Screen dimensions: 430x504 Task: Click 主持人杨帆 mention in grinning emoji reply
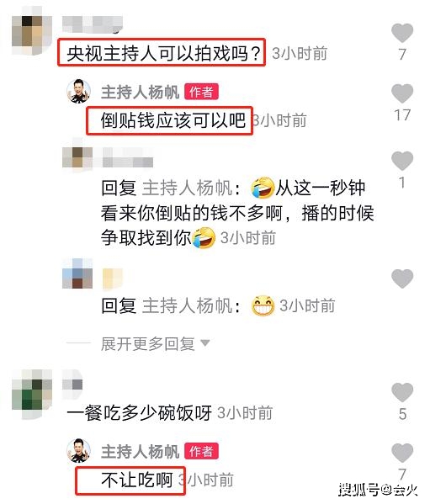coord(187,305)
